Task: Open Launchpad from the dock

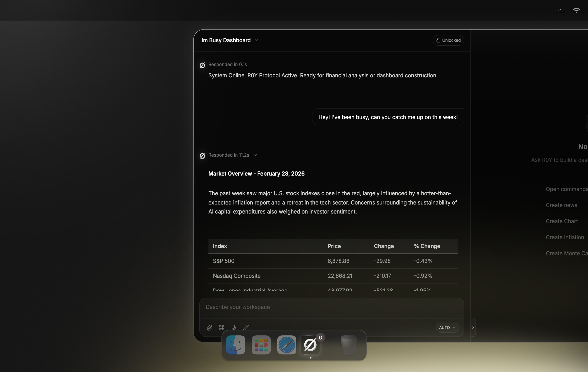Action: (261, 345)
